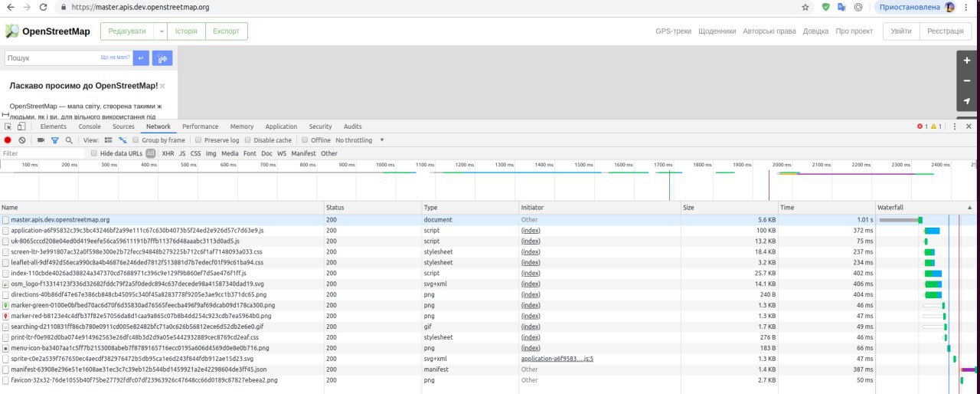Toggle the device toolbar icon
Screen dimensions: 980x394
point(21,126)
